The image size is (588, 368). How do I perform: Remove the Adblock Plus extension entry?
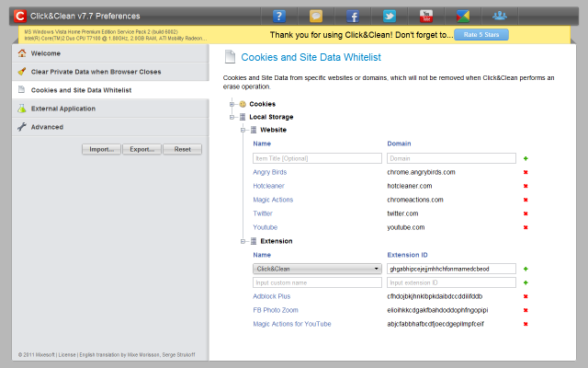(x=526, y=296)
